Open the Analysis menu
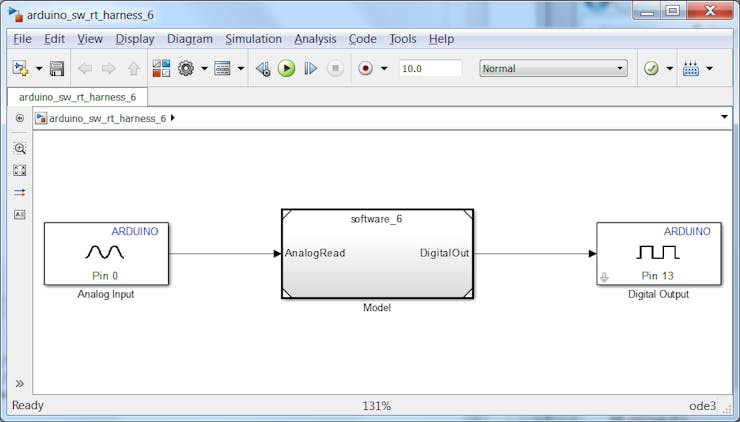 tap(315, 39)
